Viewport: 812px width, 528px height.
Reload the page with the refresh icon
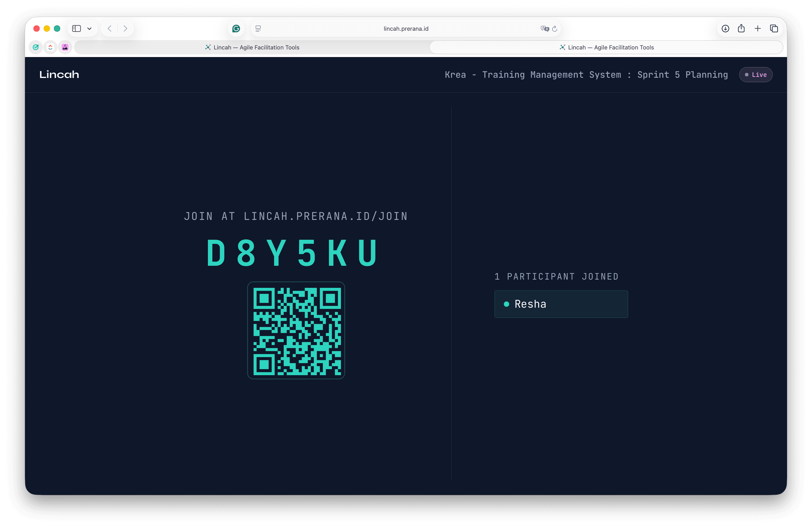coord(555,29)
